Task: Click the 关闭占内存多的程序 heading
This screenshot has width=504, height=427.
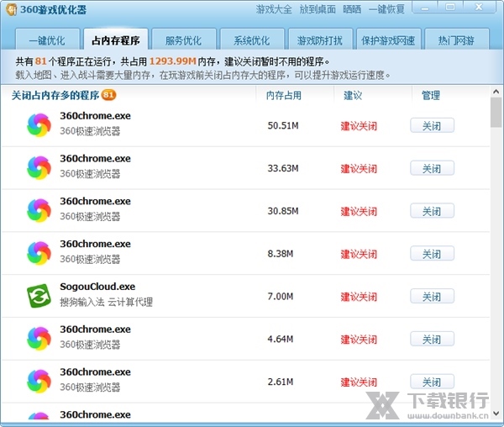Action: point(55,95)
